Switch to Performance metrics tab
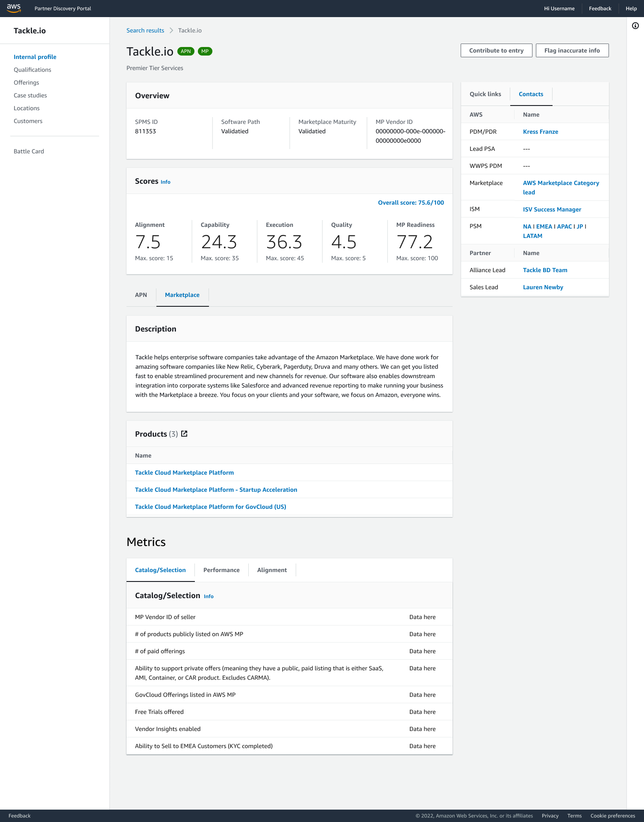 (221, 570)
